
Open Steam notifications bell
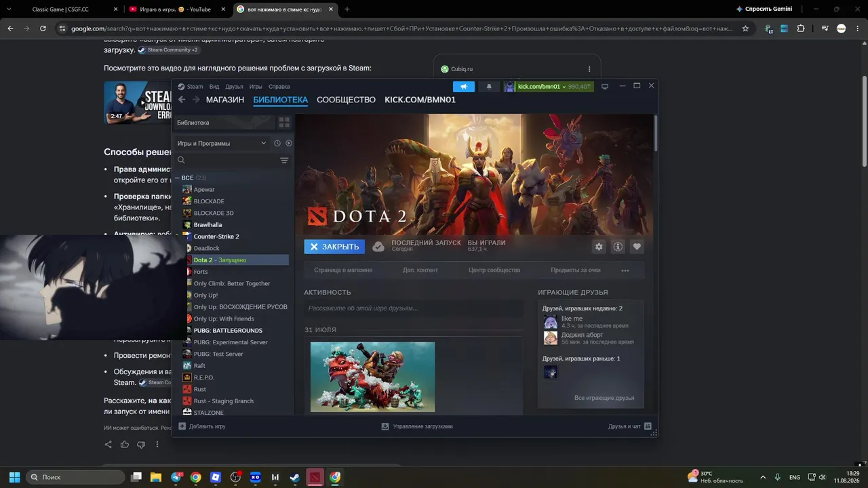pos(488,87)
